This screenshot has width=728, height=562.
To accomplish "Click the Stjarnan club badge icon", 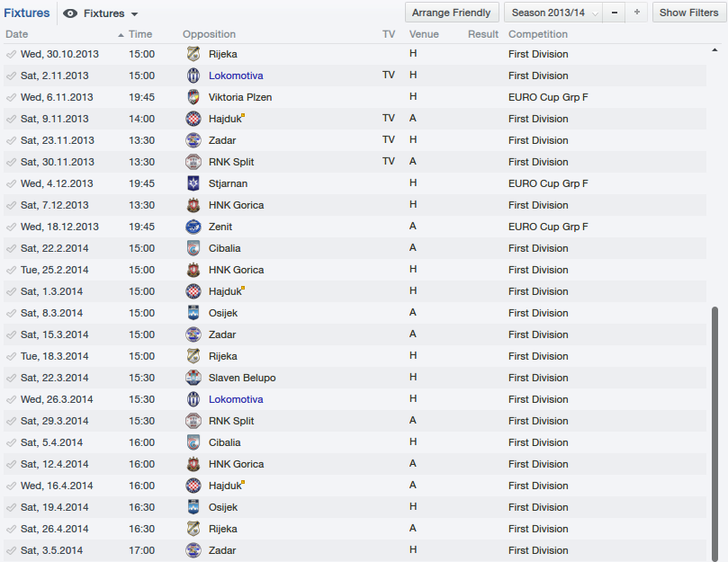I will point(193,183).
